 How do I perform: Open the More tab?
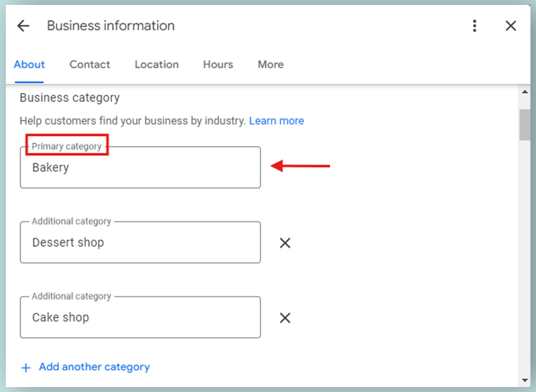(270, 64)
